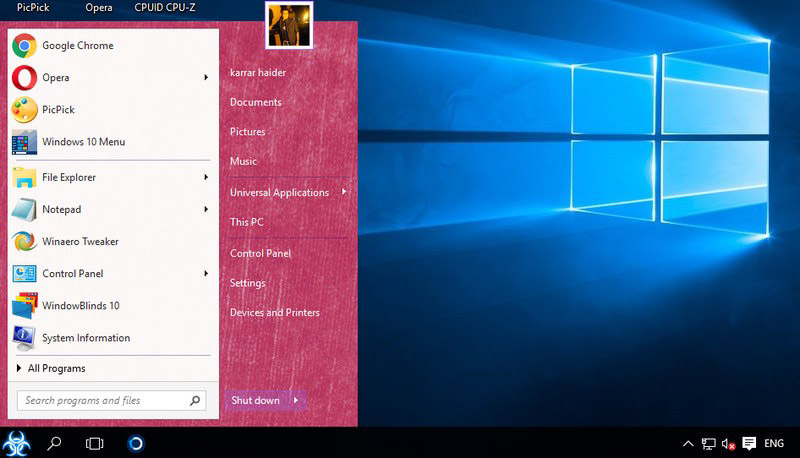Expand File Explorer submenu arrow

(x=206, y=177)
